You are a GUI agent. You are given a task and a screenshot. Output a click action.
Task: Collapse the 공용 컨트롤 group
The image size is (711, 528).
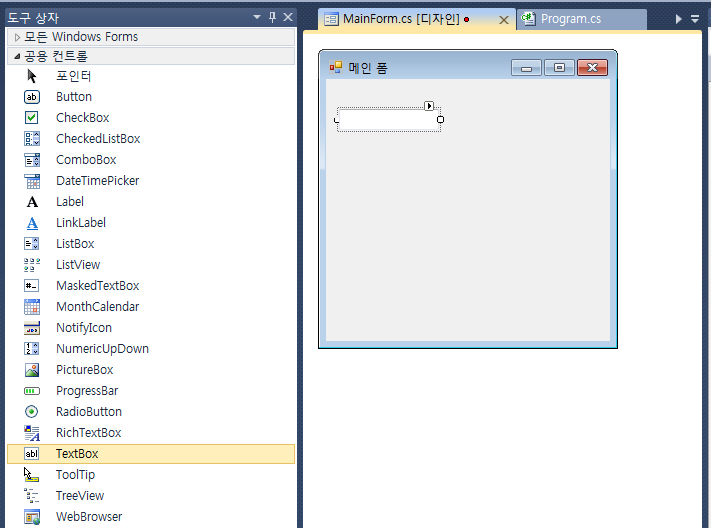click(x=17, y=56)
